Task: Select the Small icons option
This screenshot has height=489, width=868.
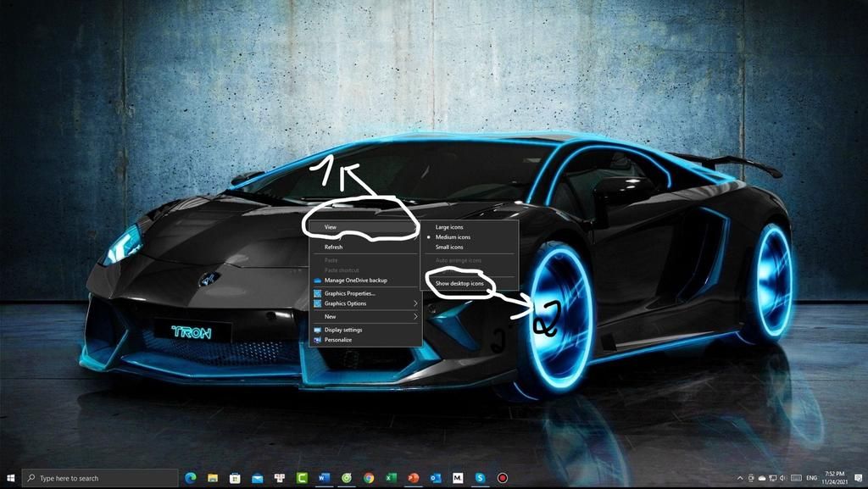Action: pyautogui.click(x=470, y=247)
